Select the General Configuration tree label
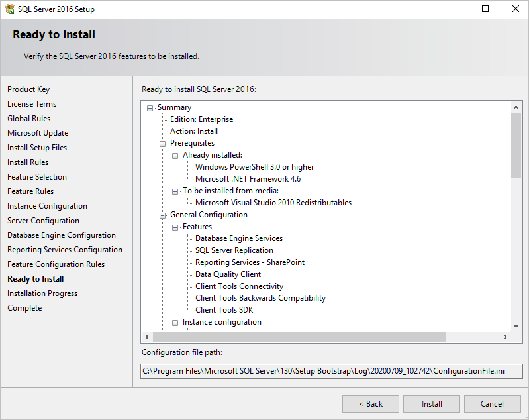The height and width of the screenshot is (420, 529). 209,215
